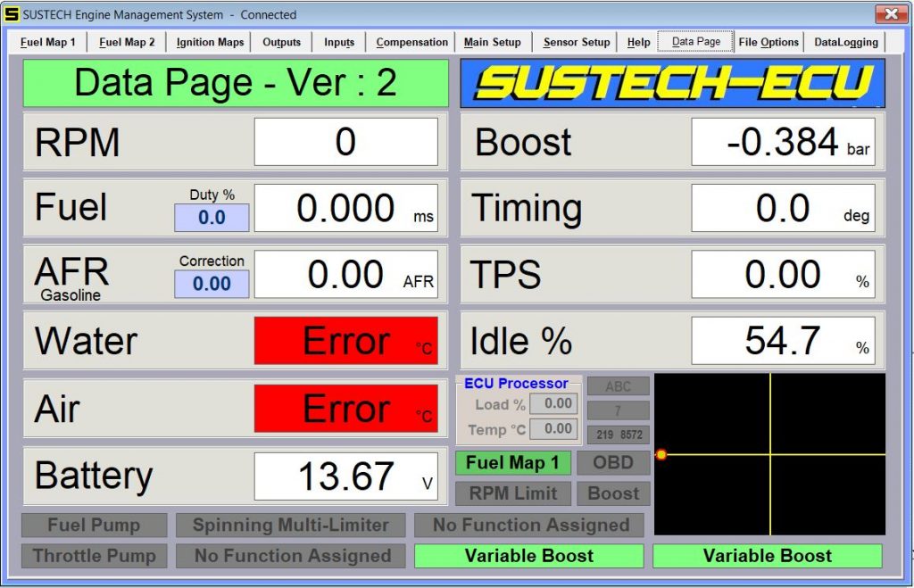Click the red Water temperature Error field
Viewport: 914px width, 588px height.
point(345,341)
